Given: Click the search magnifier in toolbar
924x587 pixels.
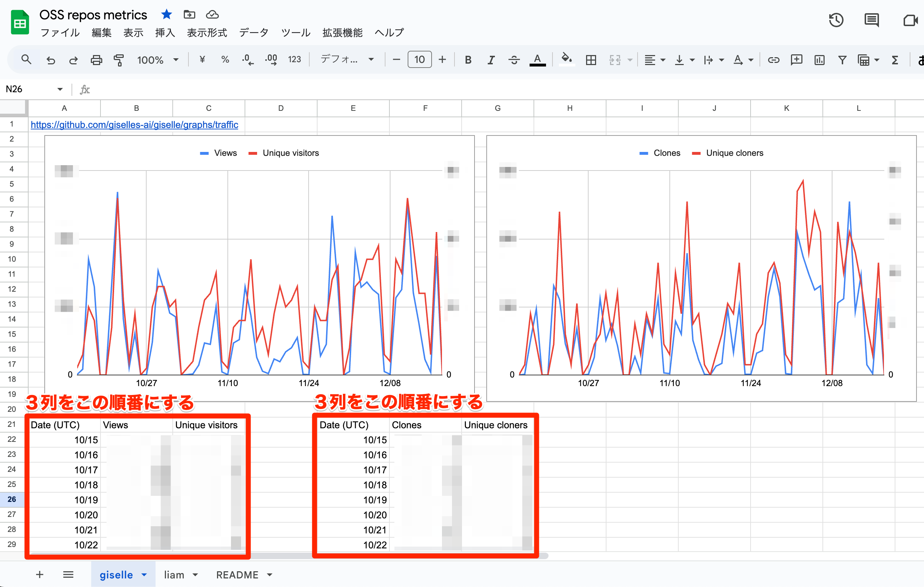Looking at the screenshot, I should [x=26, y=59].
